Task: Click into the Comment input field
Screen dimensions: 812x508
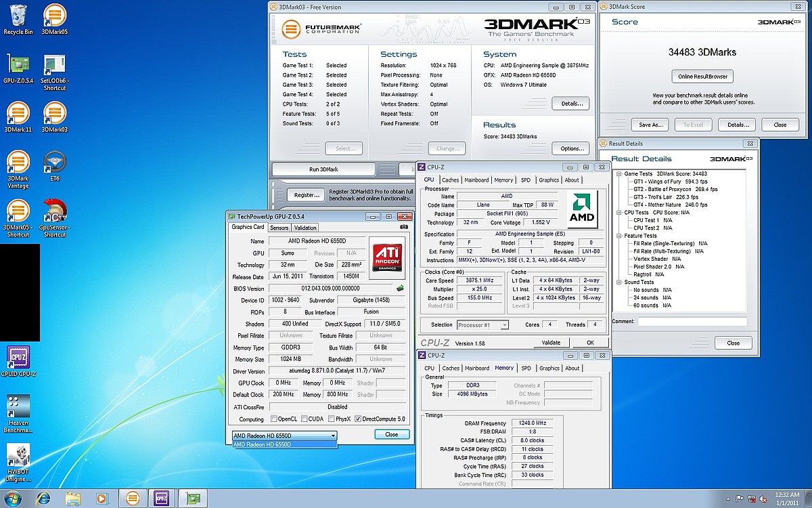Action: tap(692, 322)
